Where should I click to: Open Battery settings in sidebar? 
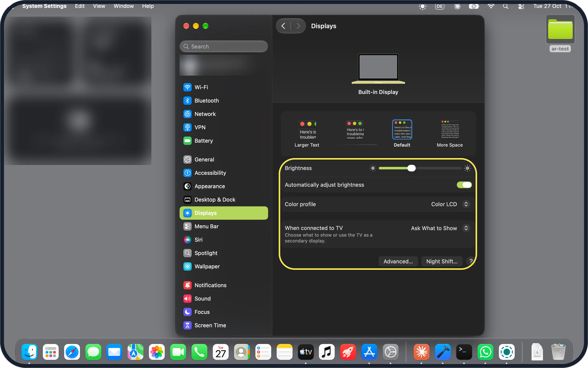[224, 141]
